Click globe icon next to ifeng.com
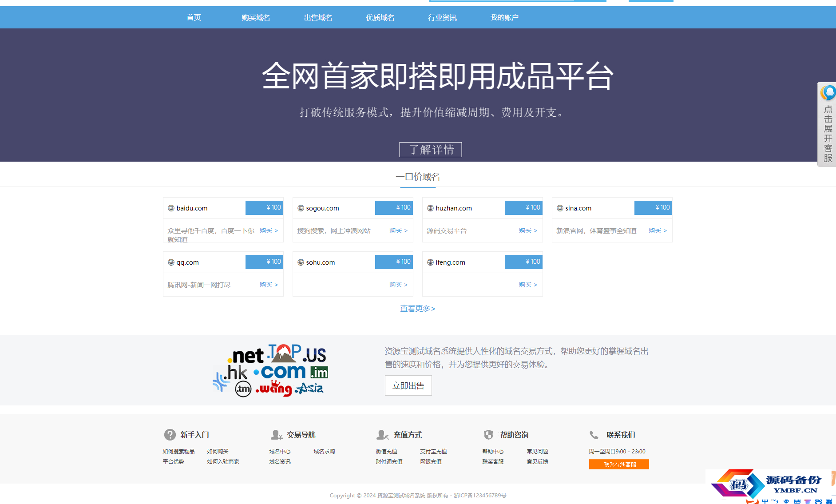This screenshot has width=836, height=504. tap(430, 262)
